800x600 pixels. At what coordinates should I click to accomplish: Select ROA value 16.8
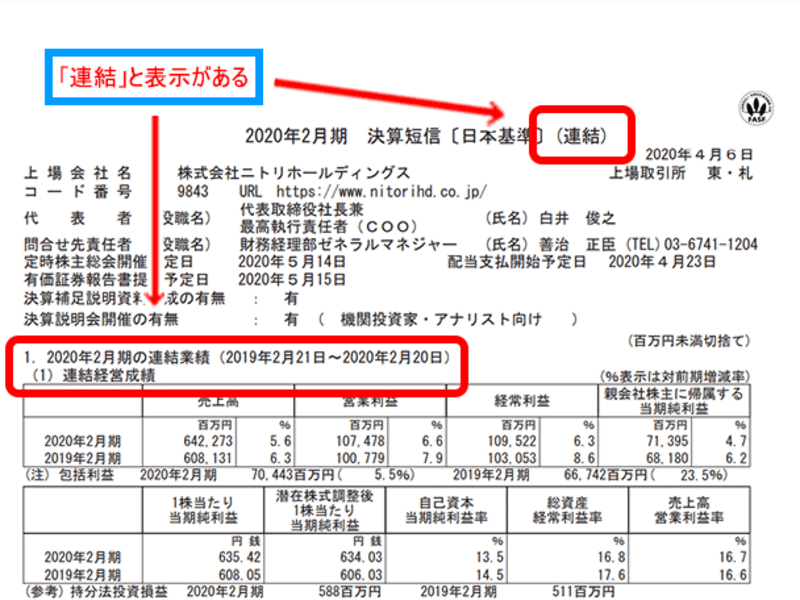click(x=611, y=557)
